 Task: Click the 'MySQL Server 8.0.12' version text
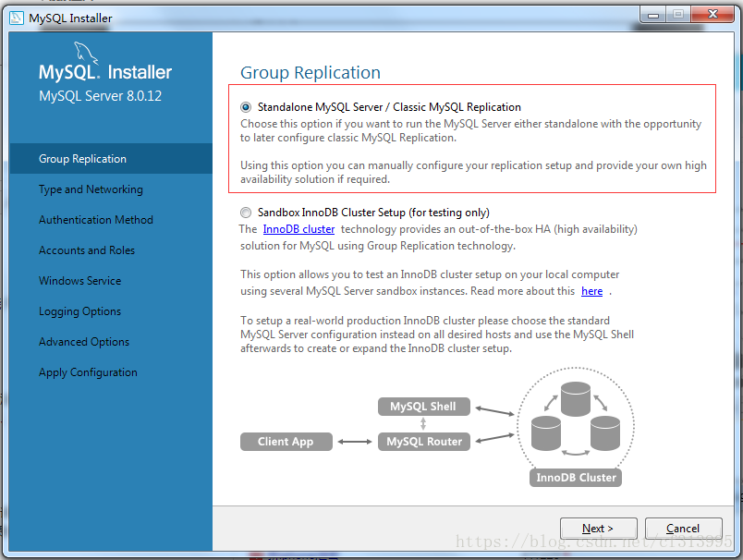point(100,96)
